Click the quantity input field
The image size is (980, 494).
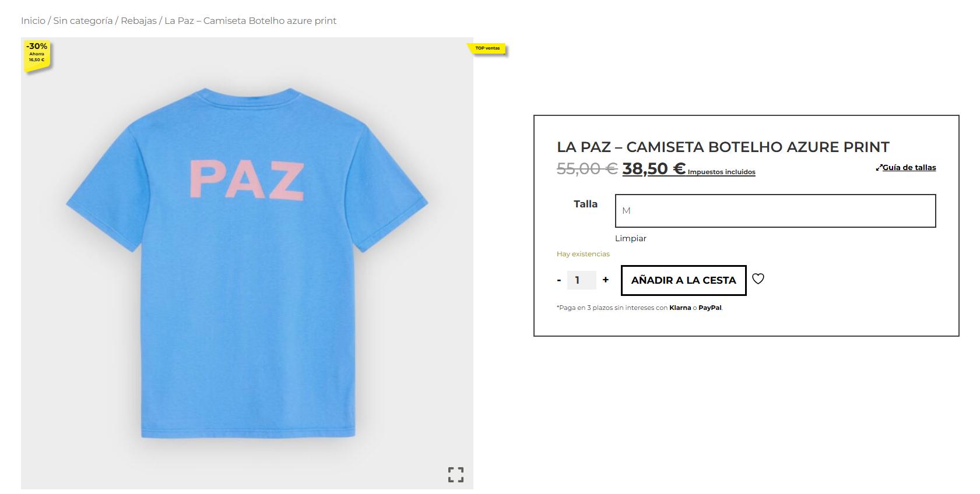tap(581, 280)
